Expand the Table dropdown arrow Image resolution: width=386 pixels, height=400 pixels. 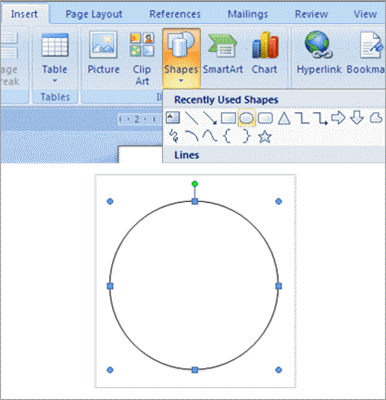coord(55,81)
